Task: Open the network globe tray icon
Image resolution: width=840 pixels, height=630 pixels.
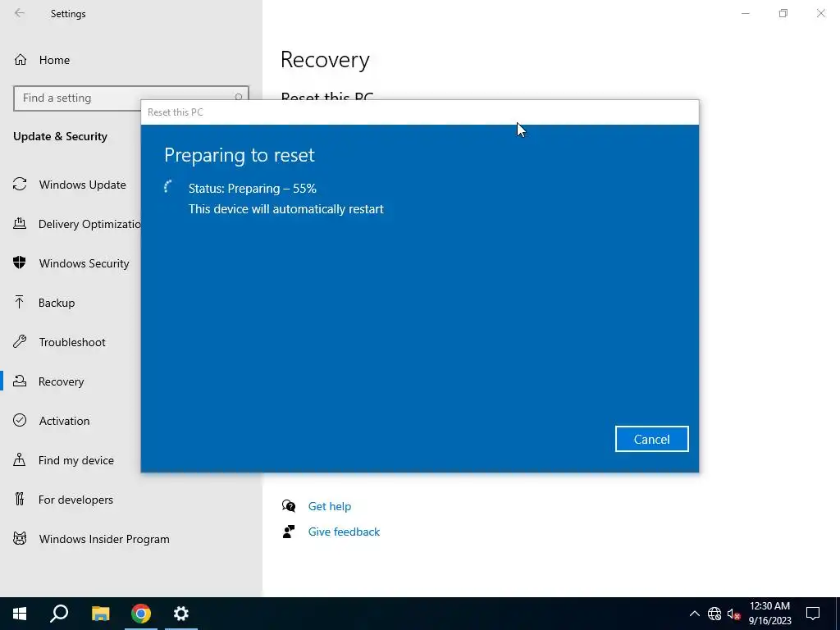Action: [714, 614]
